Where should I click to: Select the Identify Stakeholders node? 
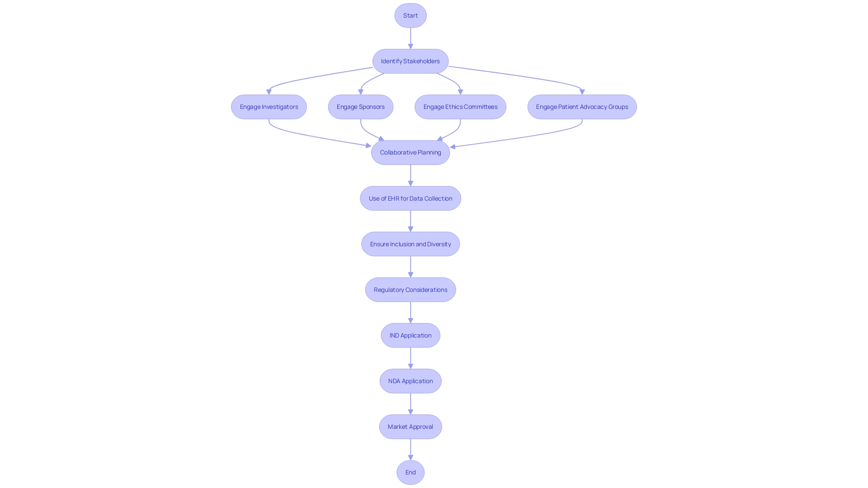(x=410, y=61)
